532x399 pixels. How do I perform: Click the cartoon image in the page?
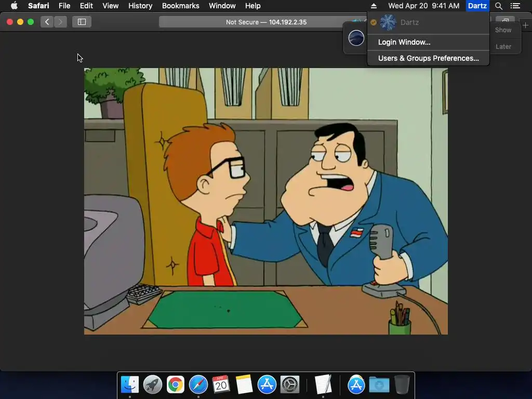266,201
